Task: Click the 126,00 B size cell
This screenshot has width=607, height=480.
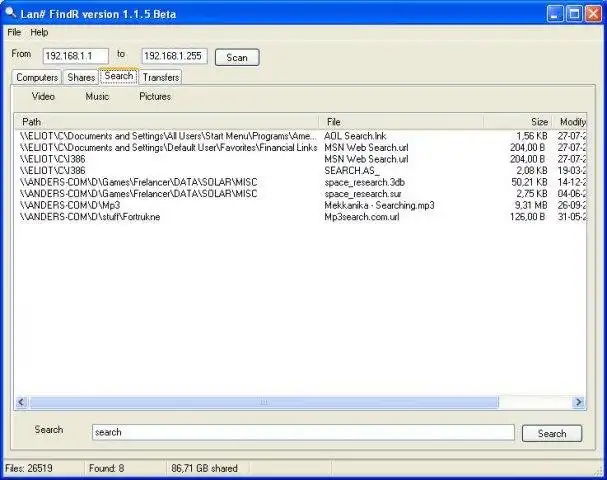Action: pyautogui.click(x=527, y=217)
